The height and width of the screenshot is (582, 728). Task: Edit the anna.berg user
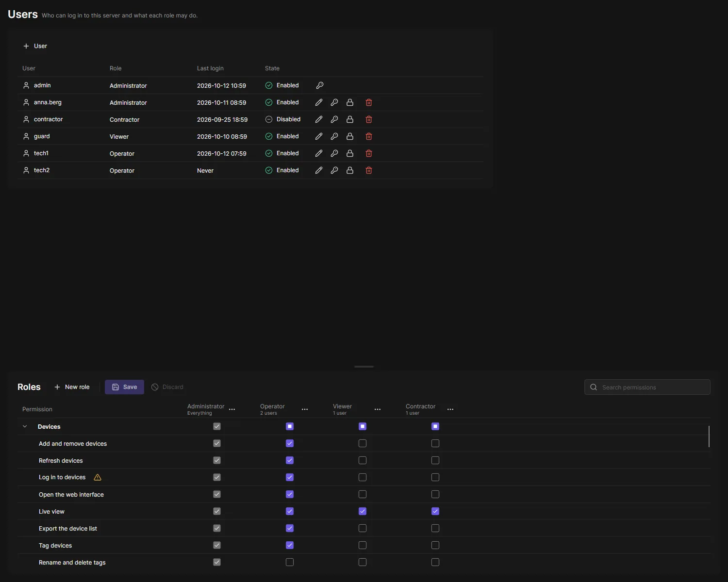coord(319,102)
